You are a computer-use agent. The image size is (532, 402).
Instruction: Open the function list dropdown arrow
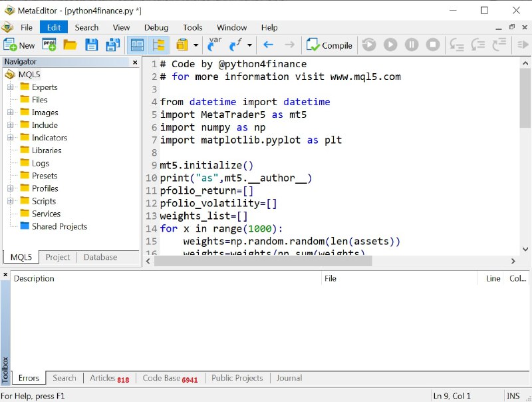tap(250, 45)
